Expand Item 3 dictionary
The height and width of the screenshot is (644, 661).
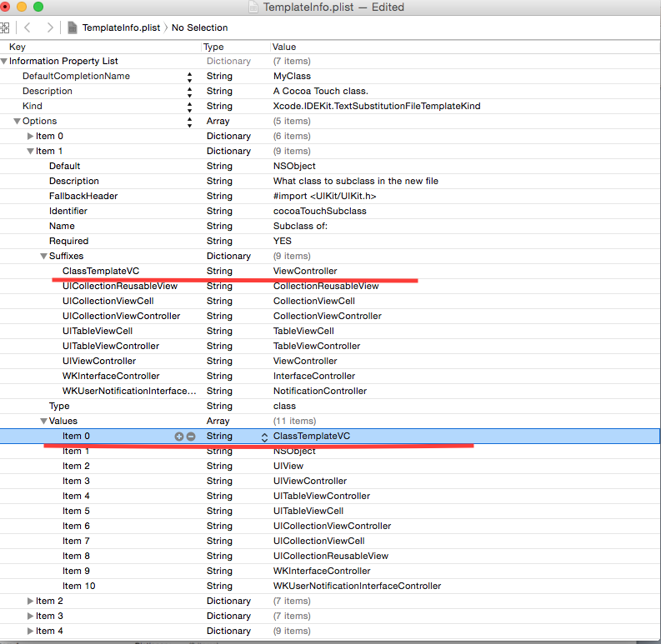click(30, 617)
